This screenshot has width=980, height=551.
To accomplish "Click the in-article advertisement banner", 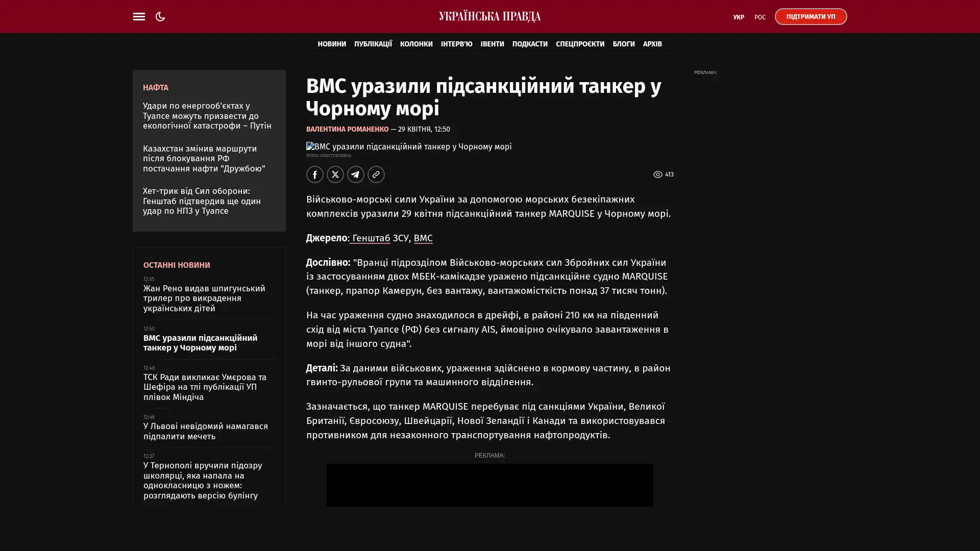I will [x=489, y=485].
